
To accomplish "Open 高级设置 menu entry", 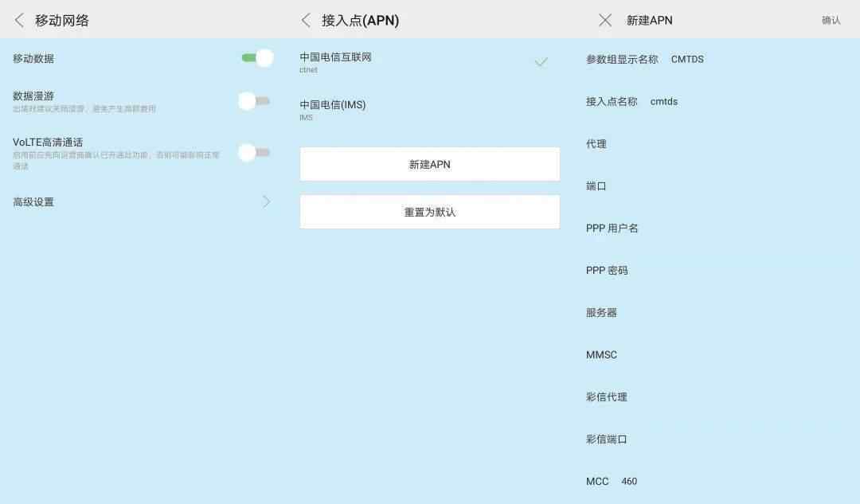I will (33, 202).
